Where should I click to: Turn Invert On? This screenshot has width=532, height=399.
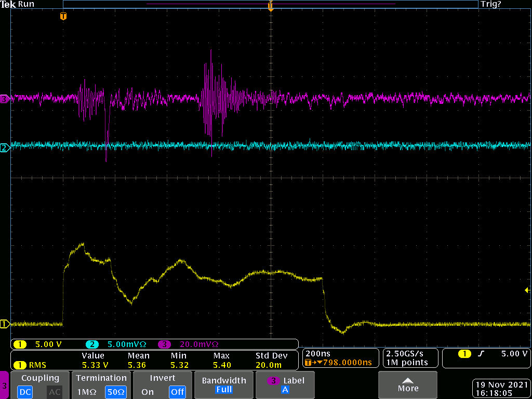pyautogui.click(x=148, y=392)
